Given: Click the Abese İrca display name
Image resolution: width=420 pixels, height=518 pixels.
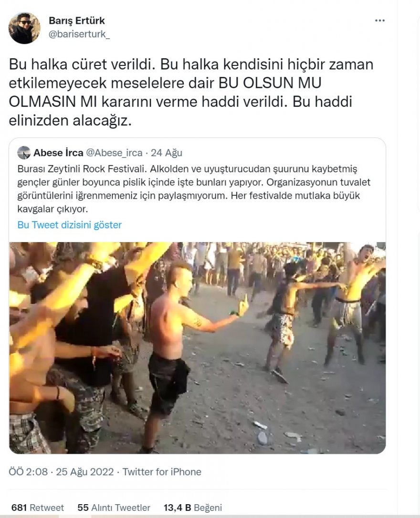Looking at the screenshot, I should [58, 153].
